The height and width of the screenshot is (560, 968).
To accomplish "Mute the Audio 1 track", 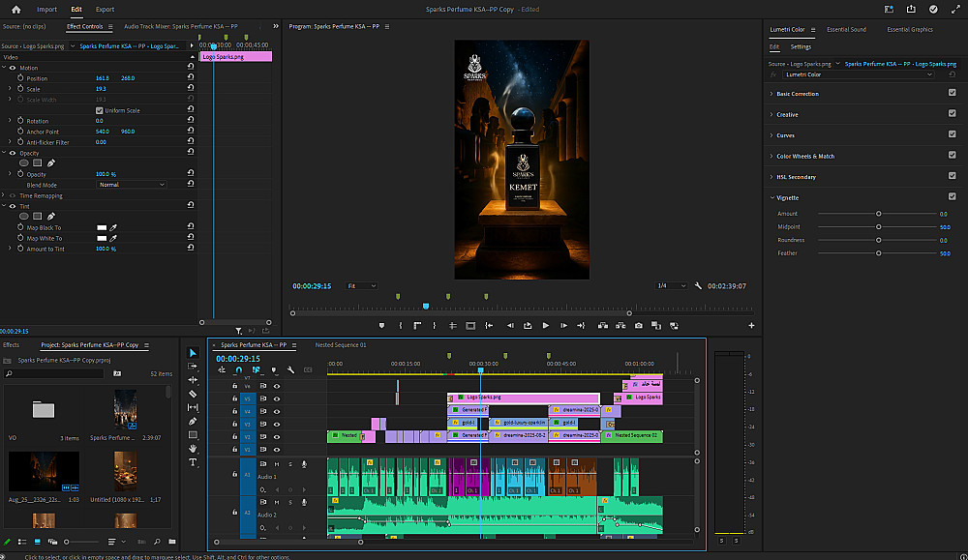I will (x=278, y=464).
